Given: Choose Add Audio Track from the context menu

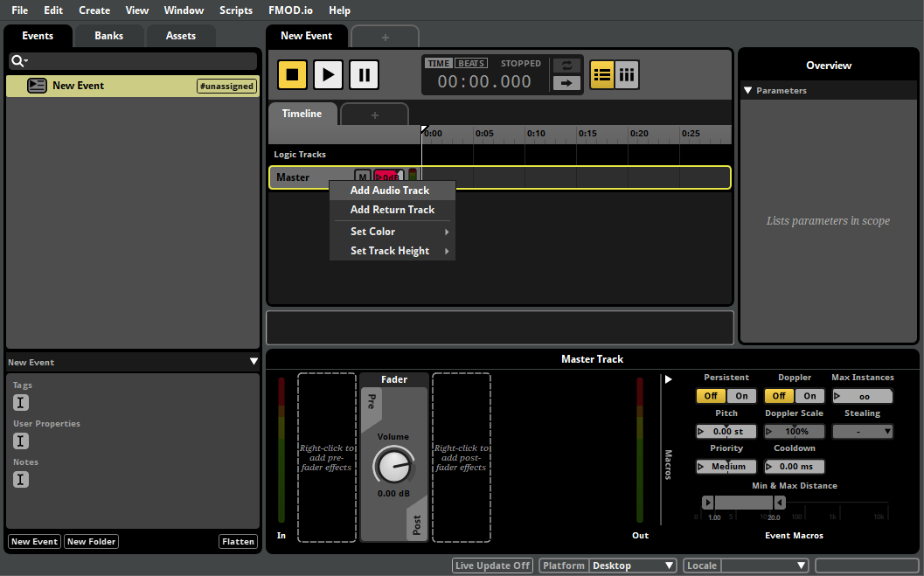Looking at the screenshot, I should pyautogui.click(x=390, y=190).
